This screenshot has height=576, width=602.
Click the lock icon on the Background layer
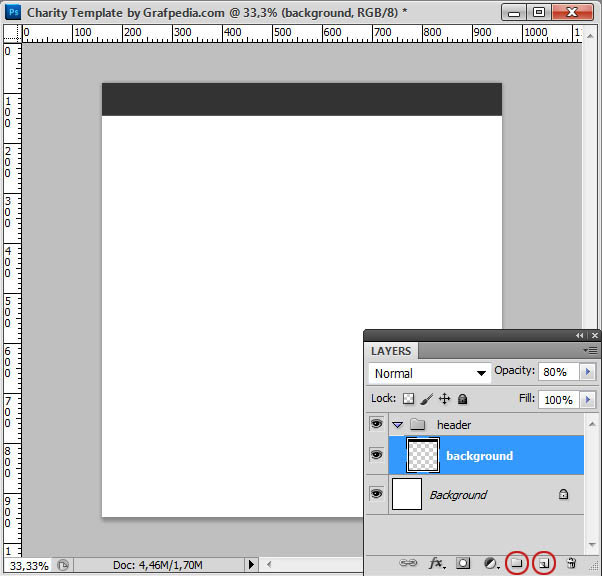(563, 494)
